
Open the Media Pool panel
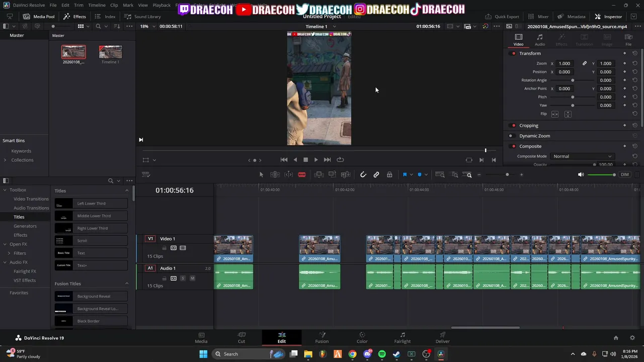point(39,17)
